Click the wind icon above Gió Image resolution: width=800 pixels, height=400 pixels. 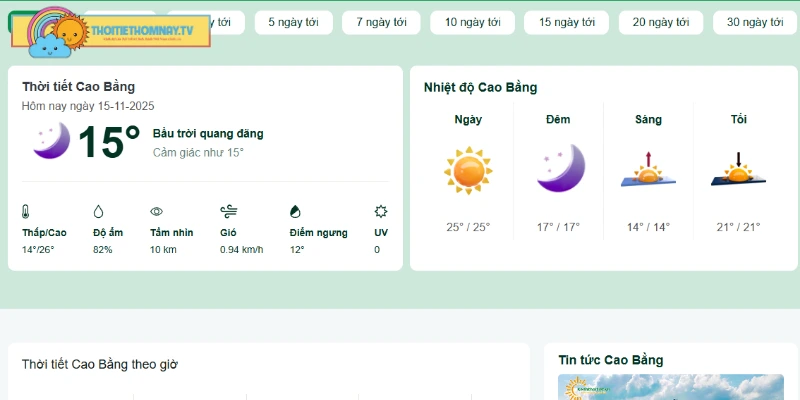click(229, 211)
